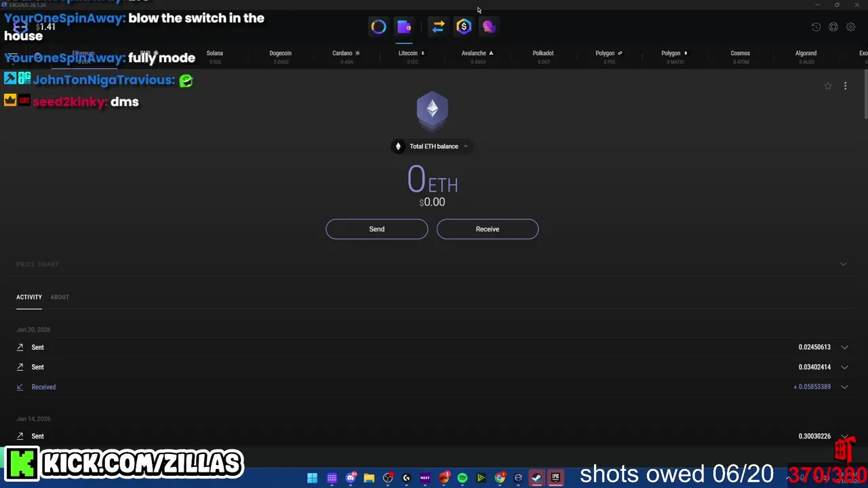Click the + 0.05853389 amount

coord(812,387)
